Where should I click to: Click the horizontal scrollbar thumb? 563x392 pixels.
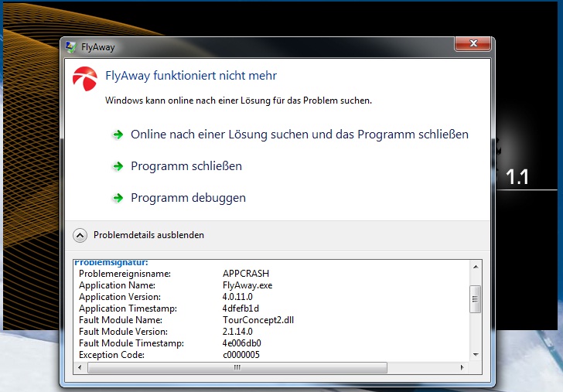tap(237, 367)
